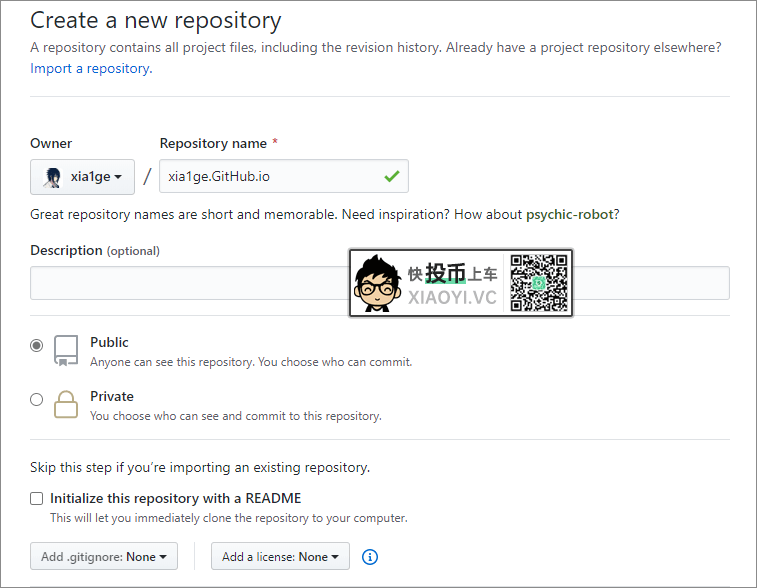
Task: Select the Public radio button
Action: point(37,345)
